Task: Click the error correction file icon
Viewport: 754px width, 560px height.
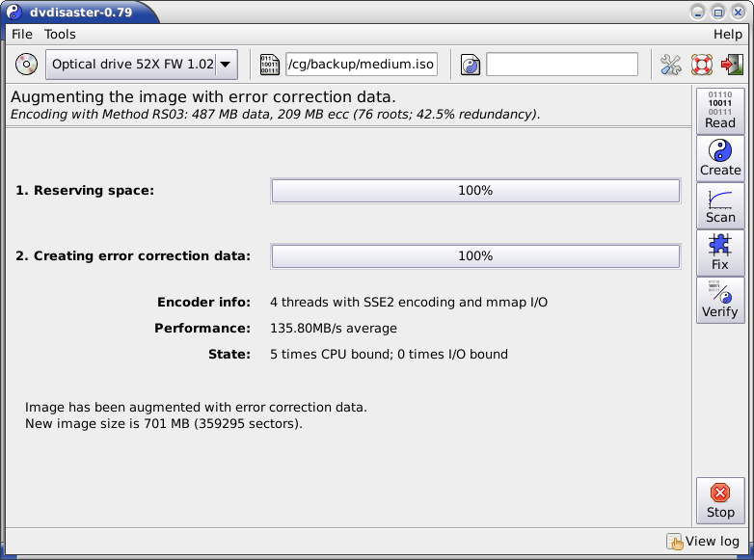Action: tap(471, 65)
